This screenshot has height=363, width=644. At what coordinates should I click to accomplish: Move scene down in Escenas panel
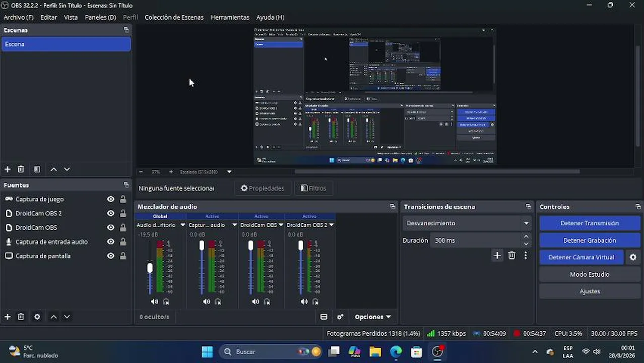(67, 169)
